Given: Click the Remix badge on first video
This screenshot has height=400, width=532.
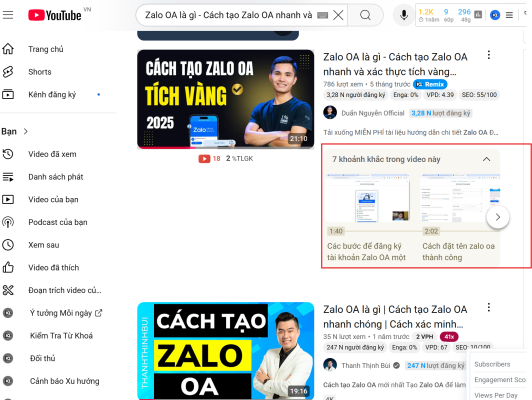Looking at the screenshot, I should [x=430, y=84].
